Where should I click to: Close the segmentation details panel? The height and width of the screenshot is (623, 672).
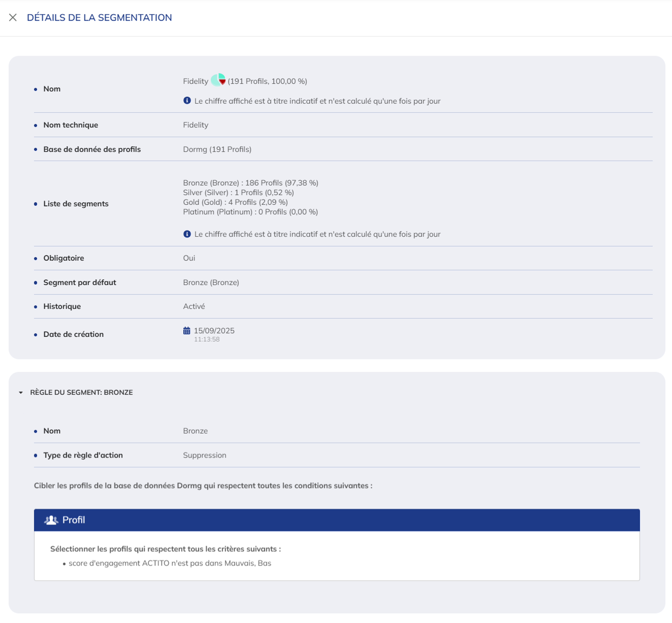[13, 18]
